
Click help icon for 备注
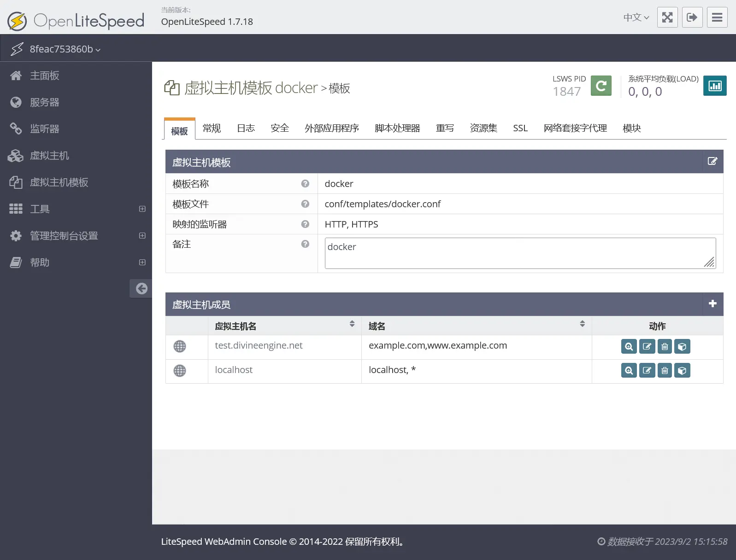pyautogui.click(x=305, y=244)
